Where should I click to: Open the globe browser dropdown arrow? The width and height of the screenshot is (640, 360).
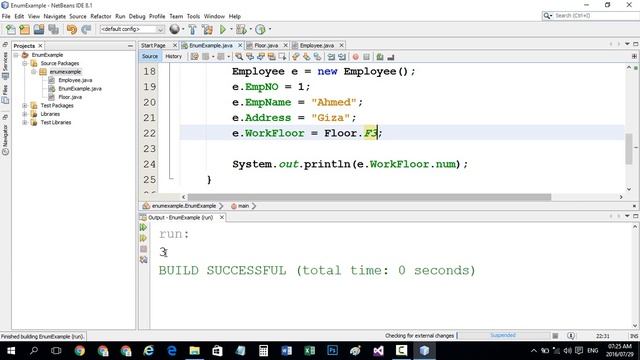pyautogui.click(x=183, y=29)
